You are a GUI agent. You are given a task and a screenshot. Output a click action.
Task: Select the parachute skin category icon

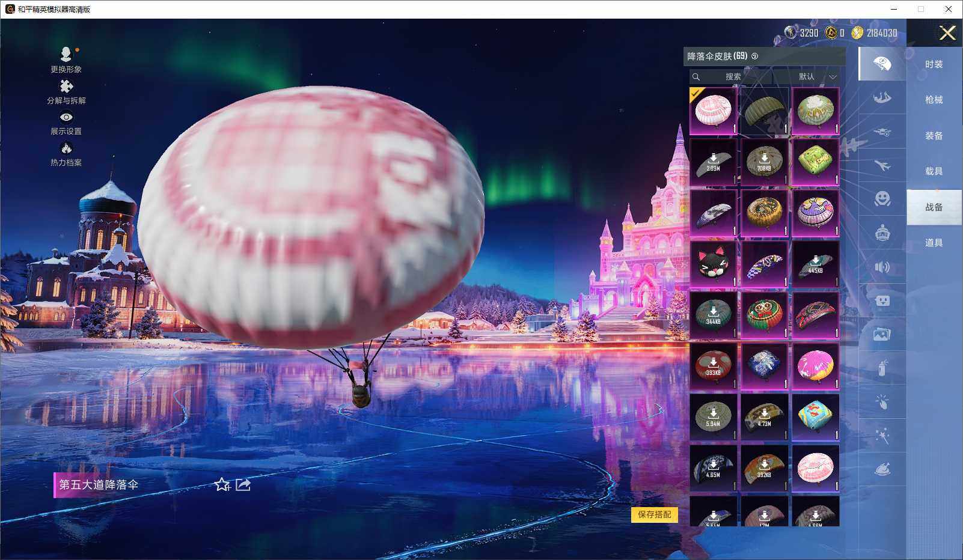click(882, 64)
